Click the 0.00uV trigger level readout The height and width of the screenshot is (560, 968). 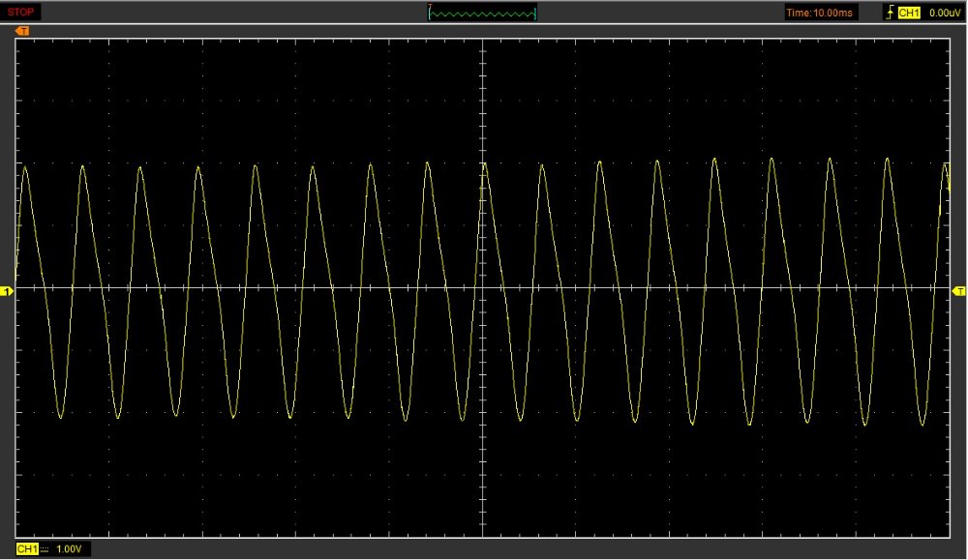click(945, 12)
